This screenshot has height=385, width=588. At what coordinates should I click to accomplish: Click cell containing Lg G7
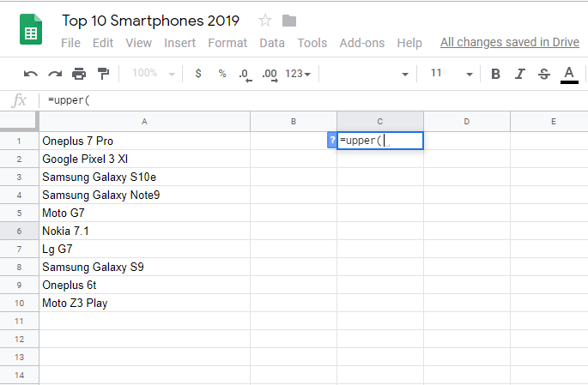click(x=144, y=249)
